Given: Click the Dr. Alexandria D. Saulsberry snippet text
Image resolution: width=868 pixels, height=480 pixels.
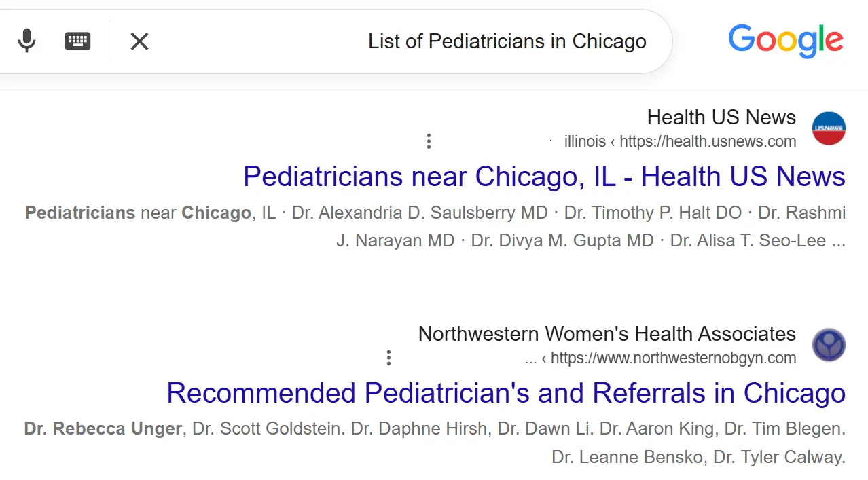Looking at the screenshot, I should coord(420,213).
